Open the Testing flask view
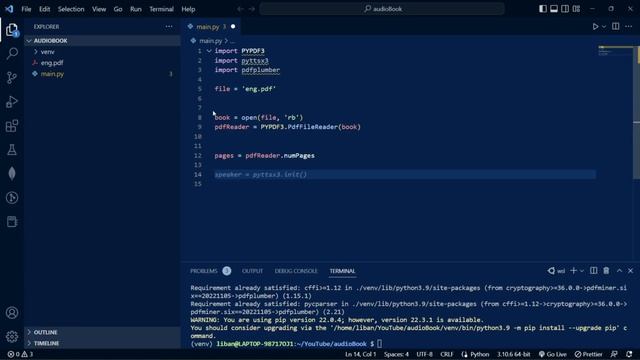 (12, 150)
